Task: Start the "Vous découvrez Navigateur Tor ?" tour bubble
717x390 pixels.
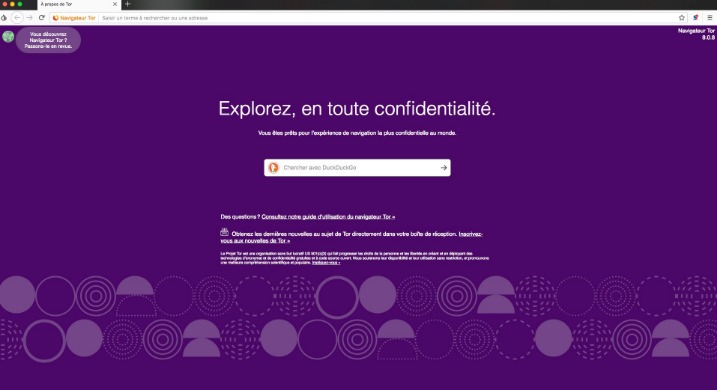Action: (x=48, y=40)
